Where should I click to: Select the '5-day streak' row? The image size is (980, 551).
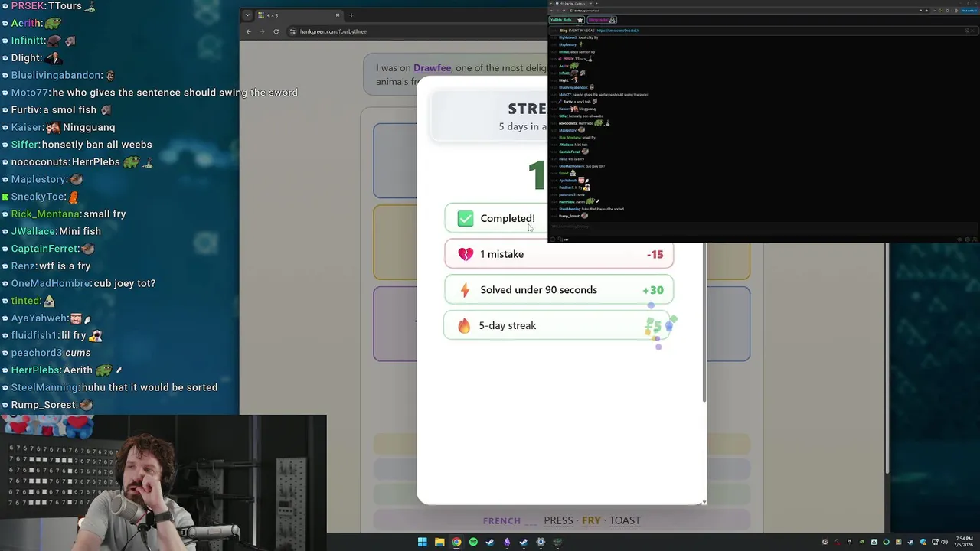click(x=559, y=325)
